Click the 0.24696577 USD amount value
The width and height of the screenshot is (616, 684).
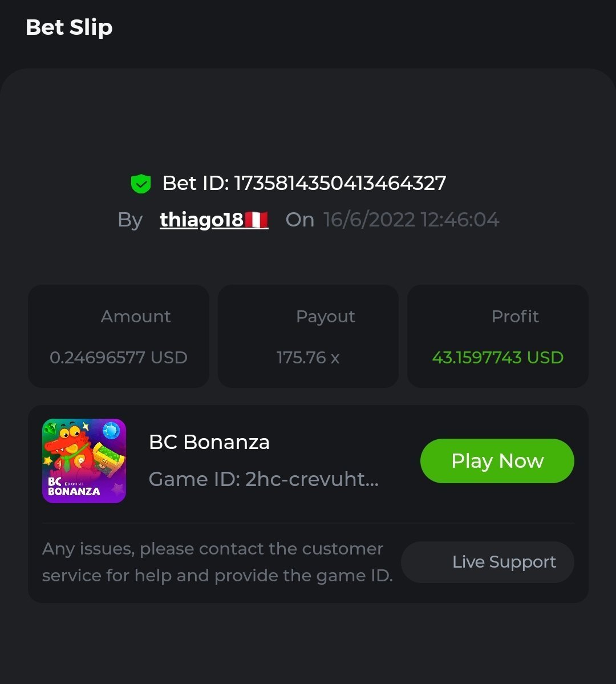point(119,358)
